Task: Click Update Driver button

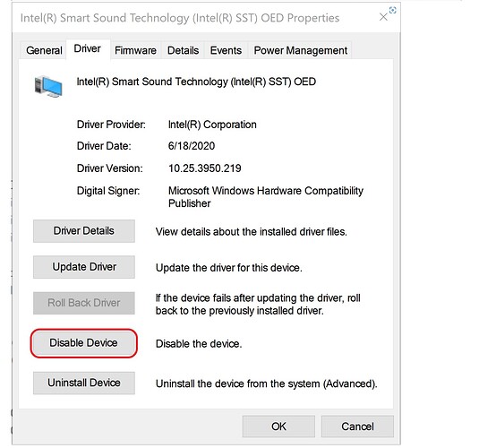Action: pyautogui.click(x=84, y=267)
